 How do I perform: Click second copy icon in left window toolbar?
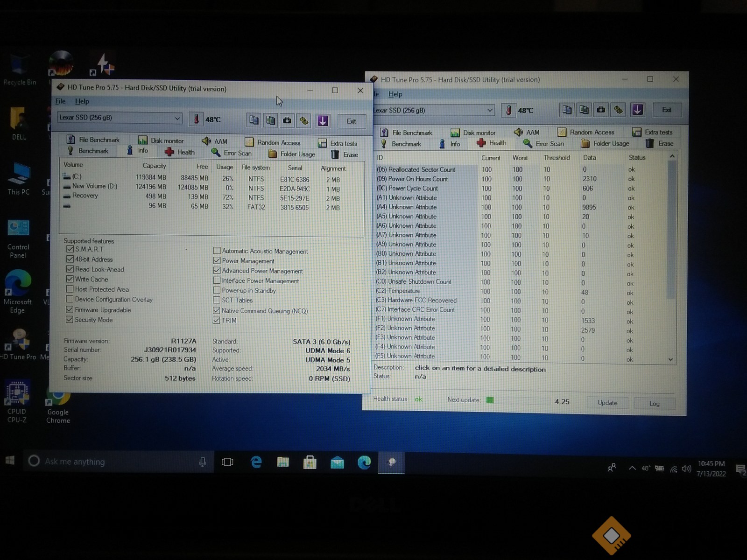point(270,120)
